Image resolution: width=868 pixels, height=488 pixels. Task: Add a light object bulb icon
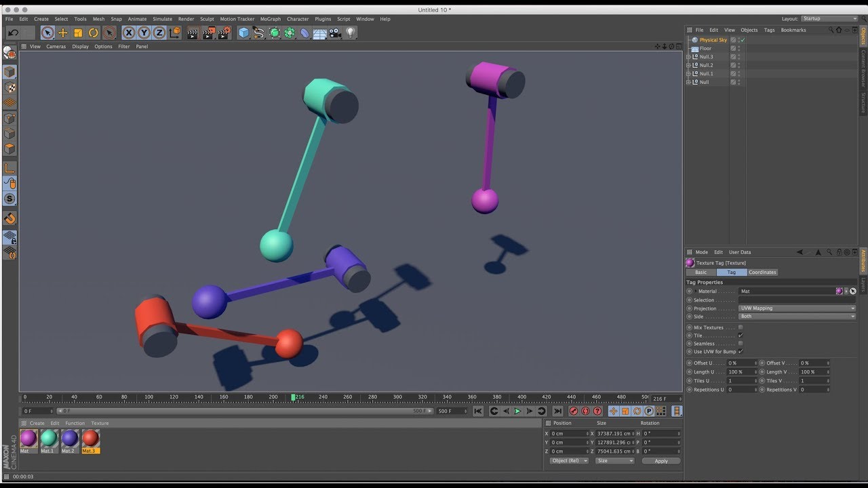click(351, 33)
